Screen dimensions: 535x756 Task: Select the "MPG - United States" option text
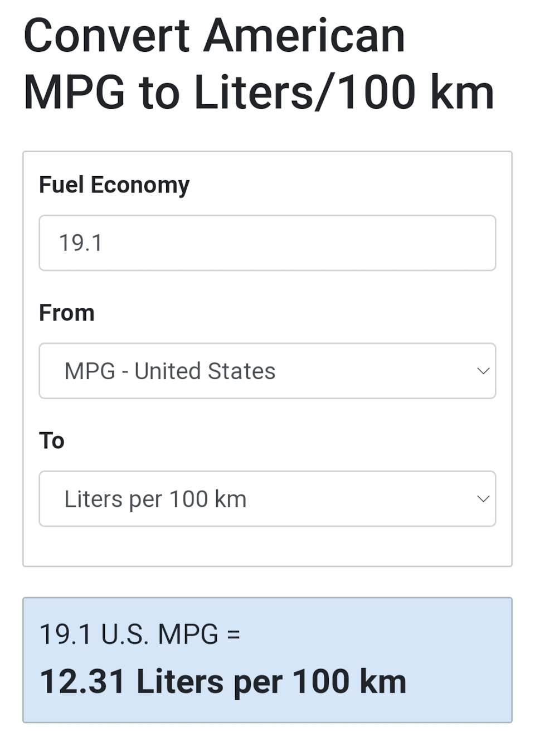click(x=170, y=371)
